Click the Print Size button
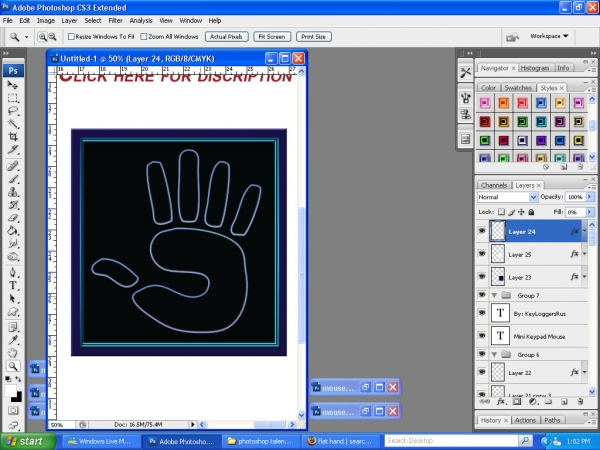The width and height of the screenshot is (600, 450). point(313,37)
